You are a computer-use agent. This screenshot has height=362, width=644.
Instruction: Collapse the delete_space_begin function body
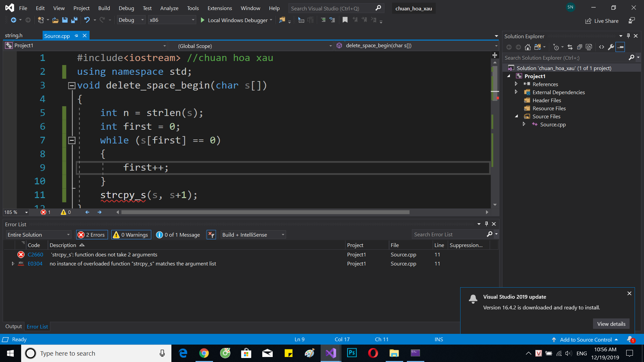(x=71, y=85)
